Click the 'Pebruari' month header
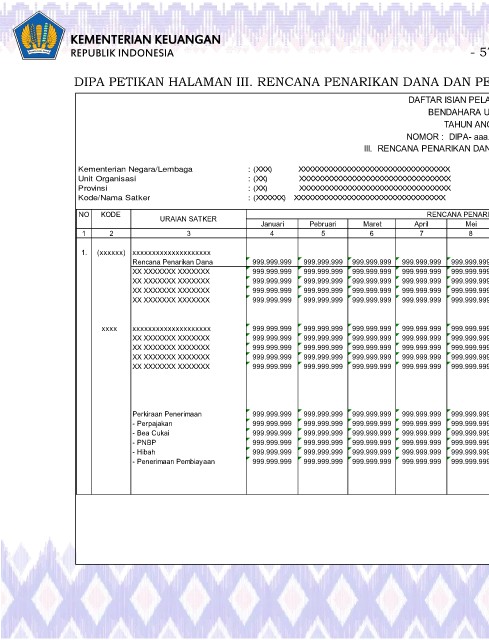489x640 pixels. [x=323, y=224]
